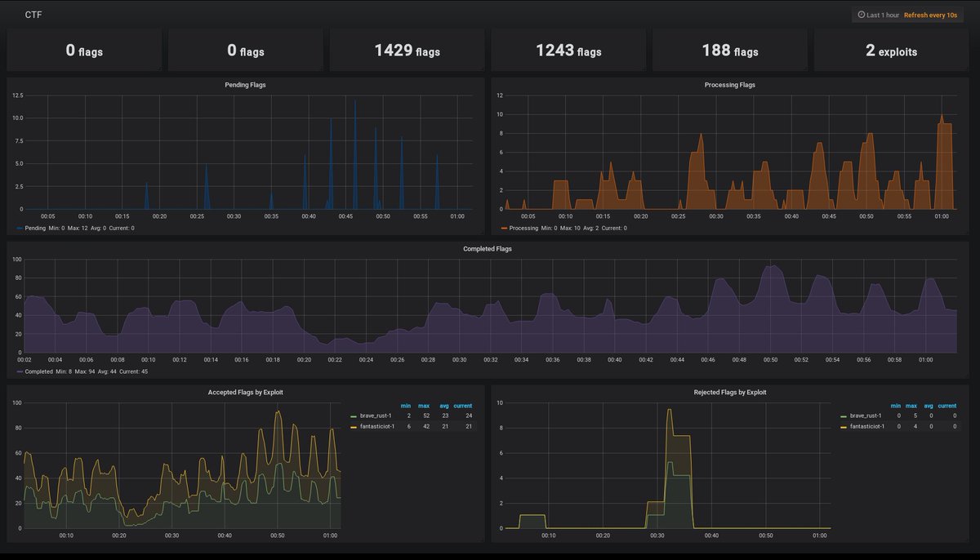Click green brave_rust-1 swatch in Rejected legend

844,417
